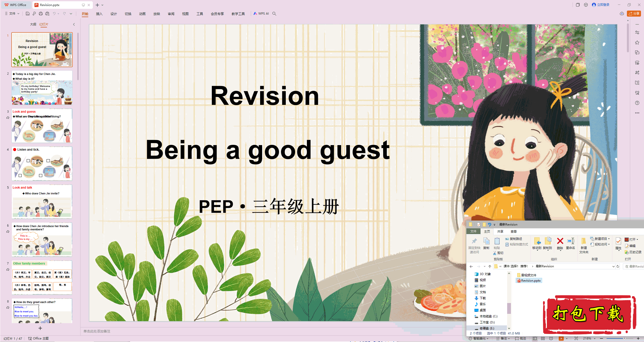Open 共享 tab in Explorer window
Viewport: 644px width, 342px height.
tap(500, 231)
